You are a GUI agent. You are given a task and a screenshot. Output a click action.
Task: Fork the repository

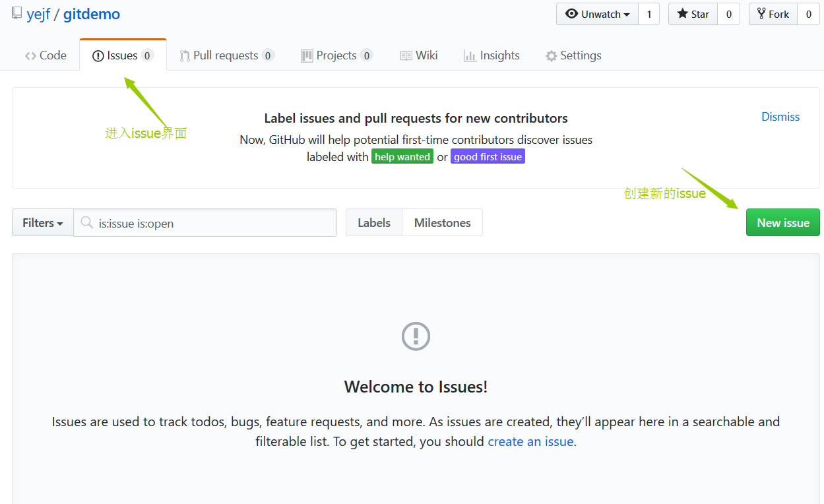tap(773, 14)
